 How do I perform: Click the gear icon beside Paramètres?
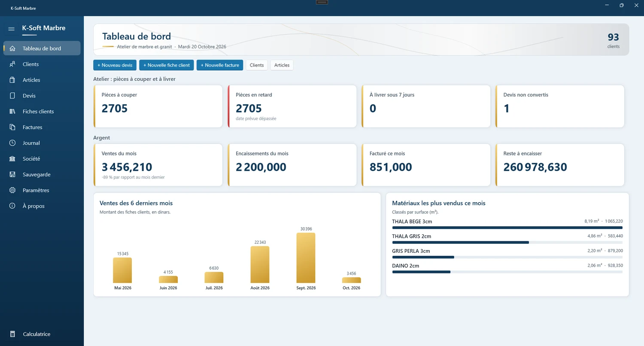coord(12,190)
